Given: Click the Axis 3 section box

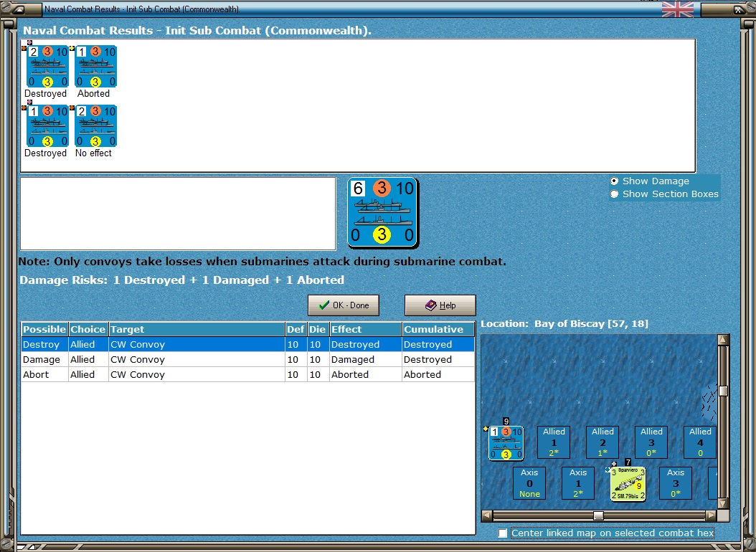Looking at the screenshot, I should [x=676, y=482].
